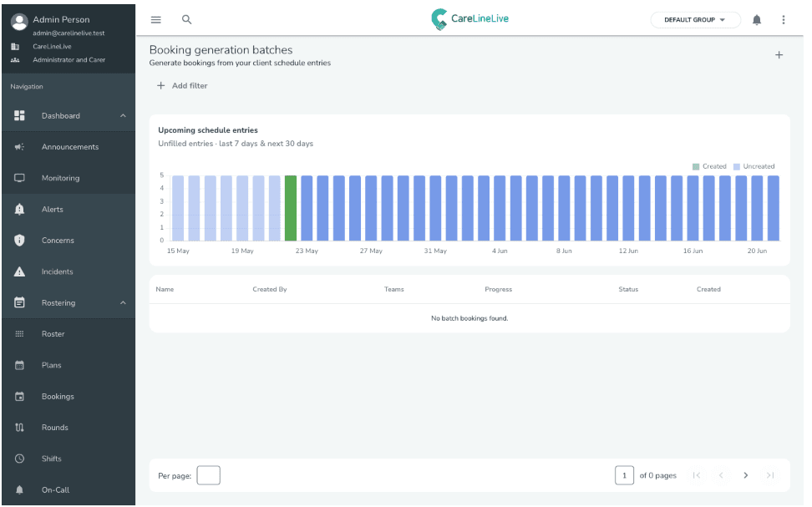Open the three-dot more options menu

(x=783, y=20)
